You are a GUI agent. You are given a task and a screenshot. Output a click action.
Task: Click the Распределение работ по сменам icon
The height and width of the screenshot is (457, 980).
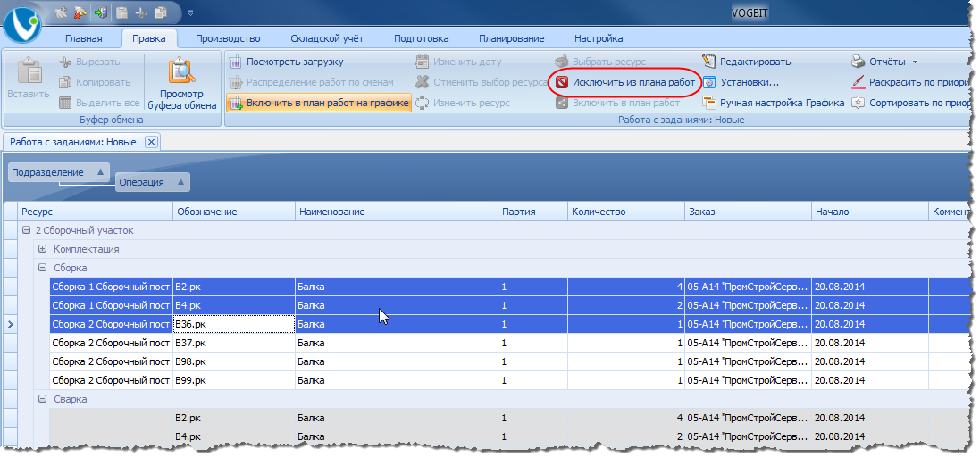tap(236, 82)
